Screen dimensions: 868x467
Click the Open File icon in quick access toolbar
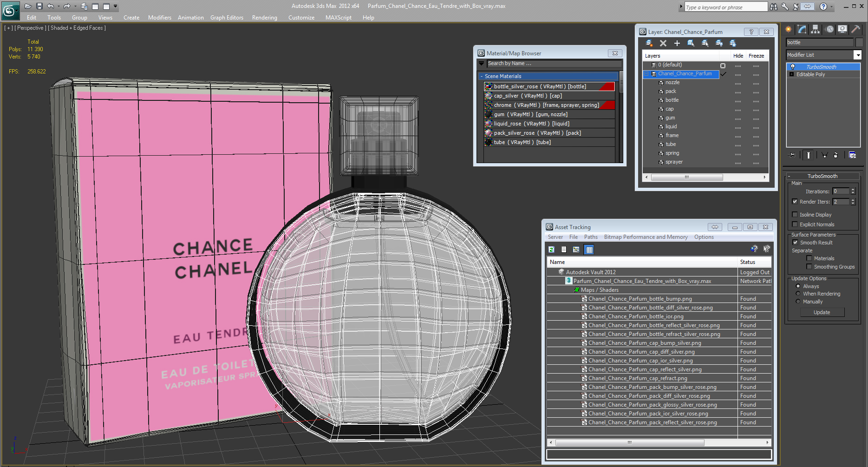(x=28, y=6)
